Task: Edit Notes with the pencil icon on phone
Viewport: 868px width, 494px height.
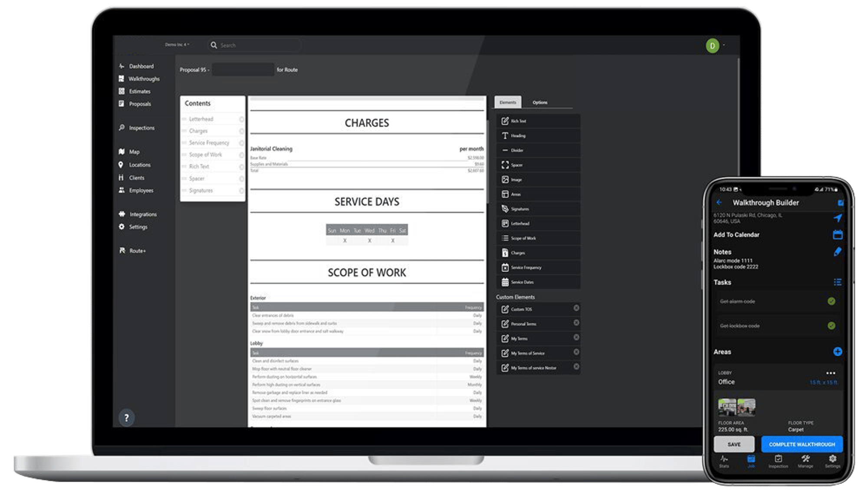Action: (x=838, y=252)
